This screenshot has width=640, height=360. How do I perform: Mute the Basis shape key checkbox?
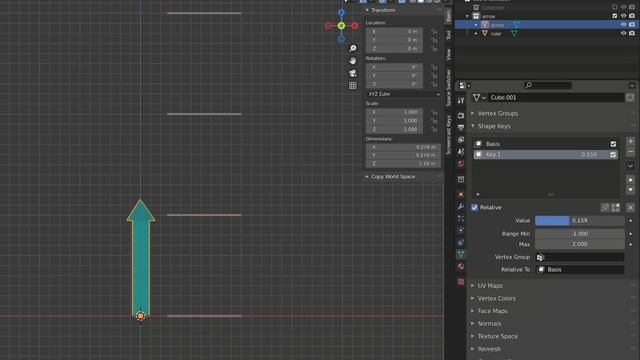click(613, 144)
